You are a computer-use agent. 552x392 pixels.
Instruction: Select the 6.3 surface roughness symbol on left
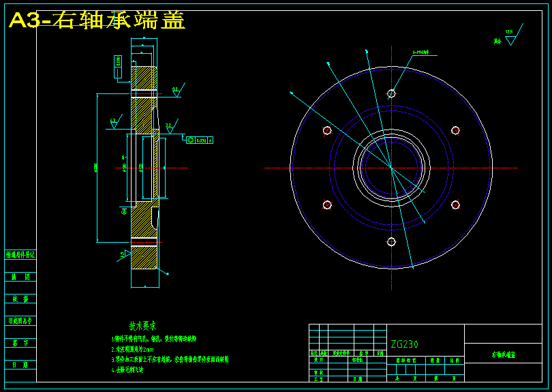click(116, 122)
